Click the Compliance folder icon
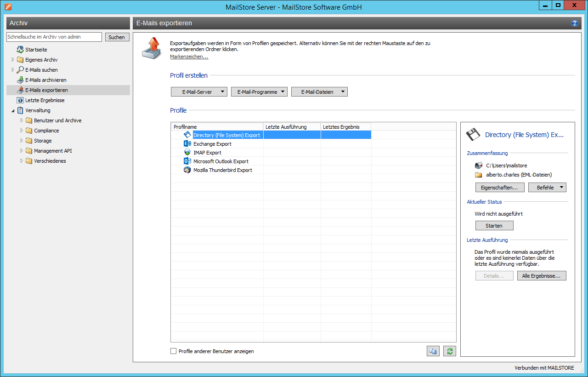Viewport: 588px width, 377px height. point(29,131)
